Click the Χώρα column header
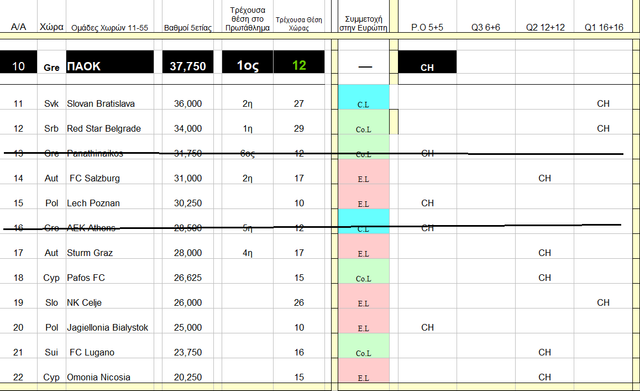The height and width of the screenshot is (391, 640). (x=51, y=27)
